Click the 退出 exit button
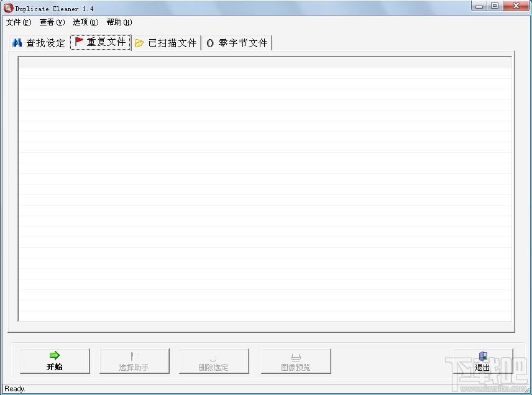 483,361
